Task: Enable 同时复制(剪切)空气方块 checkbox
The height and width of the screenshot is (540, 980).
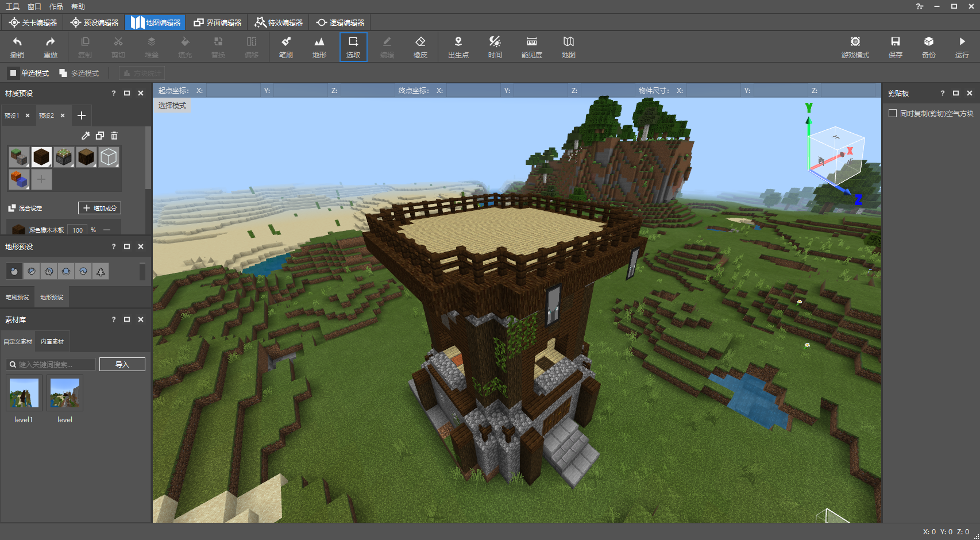Action: [x=893, y=113]
